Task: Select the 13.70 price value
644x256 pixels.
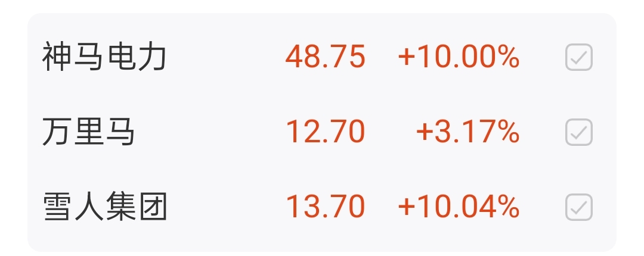Action: click(x=325, y=207)
